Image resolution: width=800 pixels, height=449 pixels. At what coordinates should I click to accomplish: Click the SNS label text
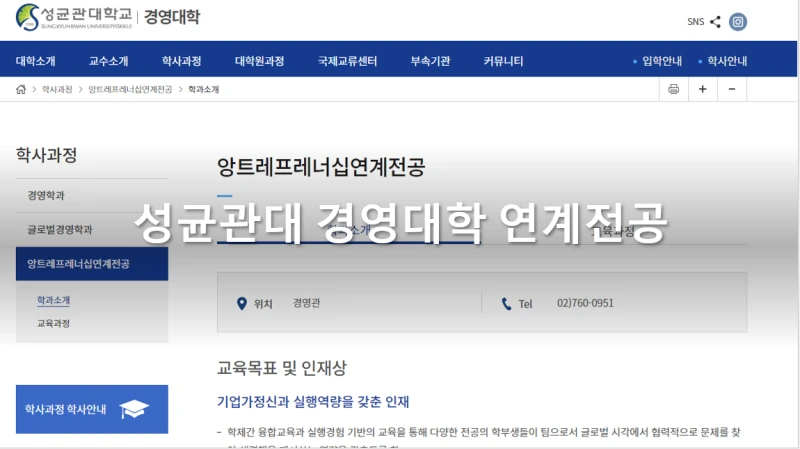point(695,21)
